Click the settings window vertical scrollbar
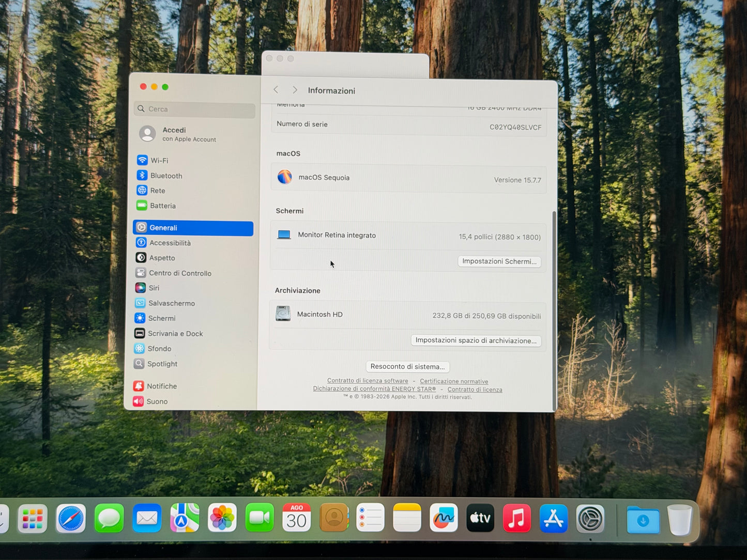The image size is (747, 560). click(x=554, y=310)
